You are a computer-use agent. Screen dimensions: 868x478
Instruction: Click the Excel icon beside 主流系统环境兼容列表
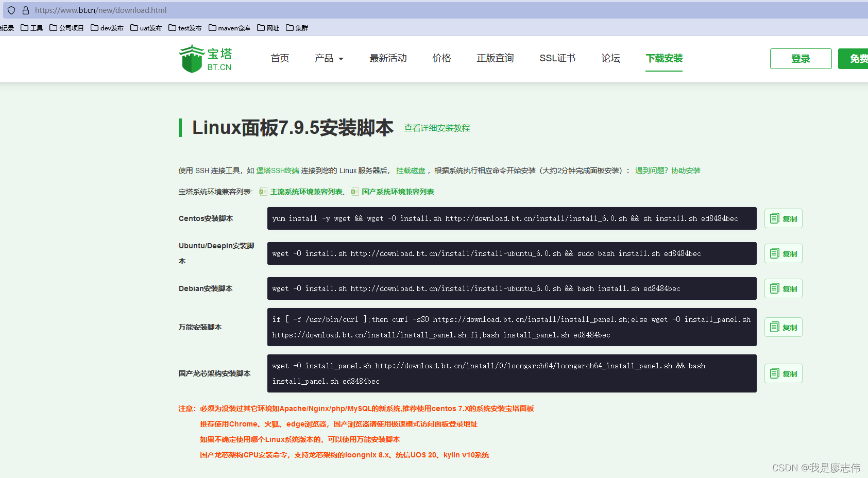[x=263, y=192]
